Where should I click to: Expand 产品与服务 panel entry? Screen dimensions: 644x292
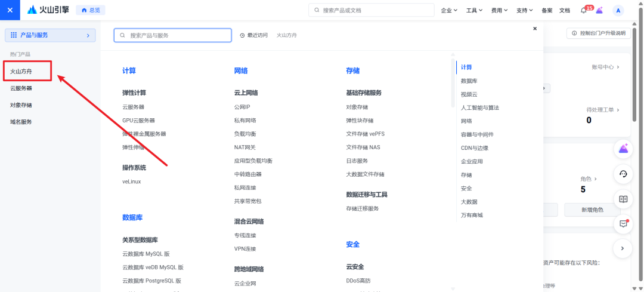point(50,35)
